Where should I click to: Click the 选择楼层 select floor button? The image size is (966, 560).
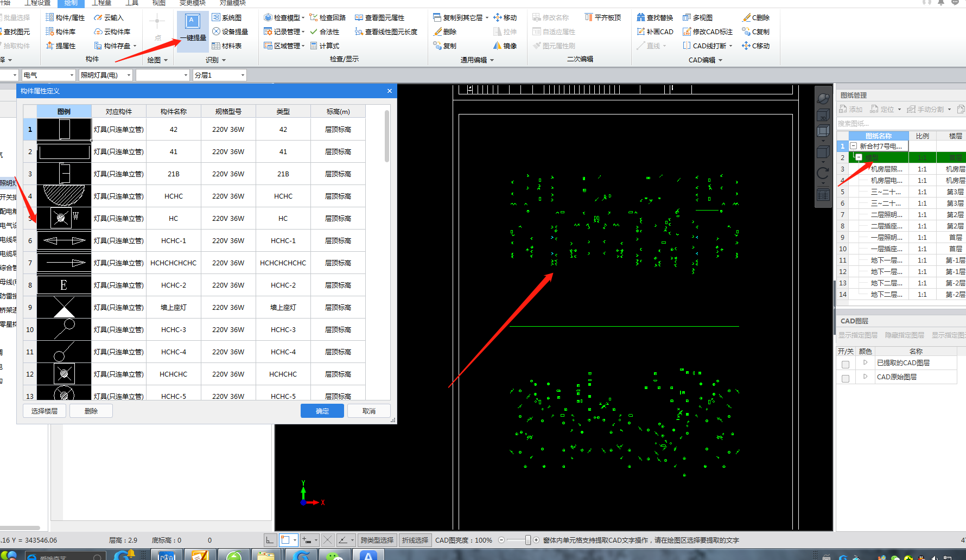point(45,411)
